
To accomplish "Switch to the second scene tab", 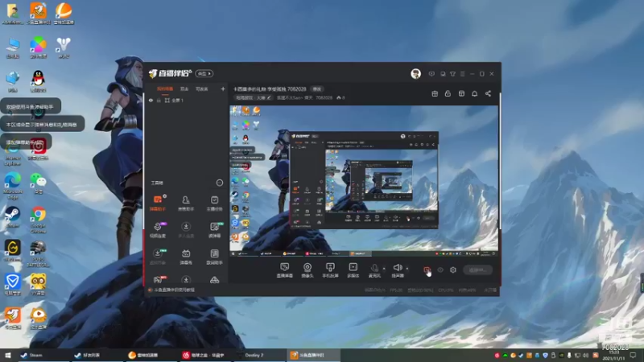I will point(184,88).
